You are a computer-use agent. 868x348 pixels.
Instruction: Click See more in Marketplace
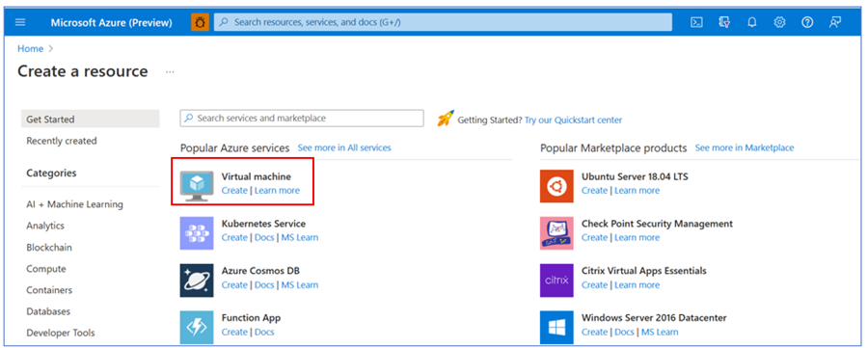click(x=745, y=147)
